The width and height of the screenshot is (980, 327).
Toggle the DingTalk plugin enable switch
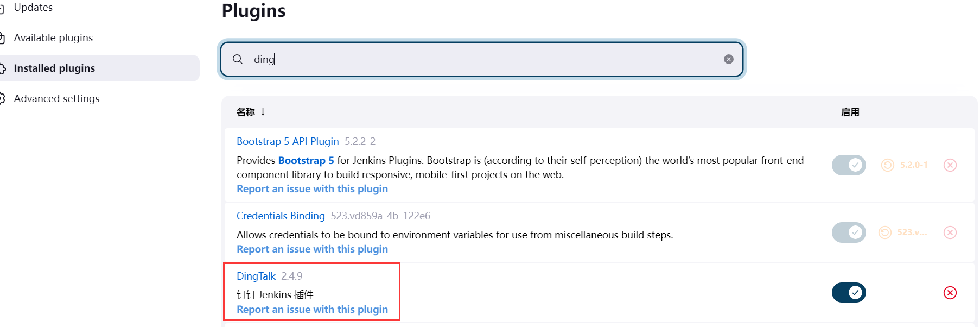click(849, 293)
